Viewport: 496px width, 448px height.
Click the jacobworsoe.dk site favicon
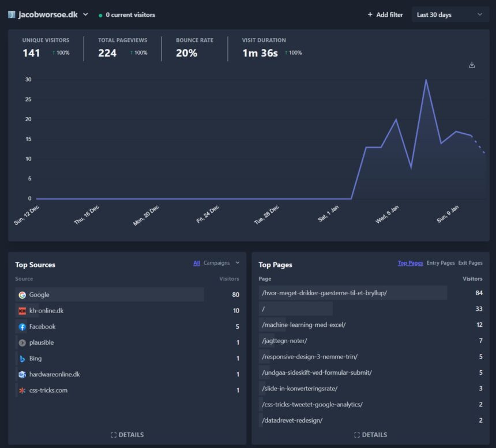click(12, 14)
